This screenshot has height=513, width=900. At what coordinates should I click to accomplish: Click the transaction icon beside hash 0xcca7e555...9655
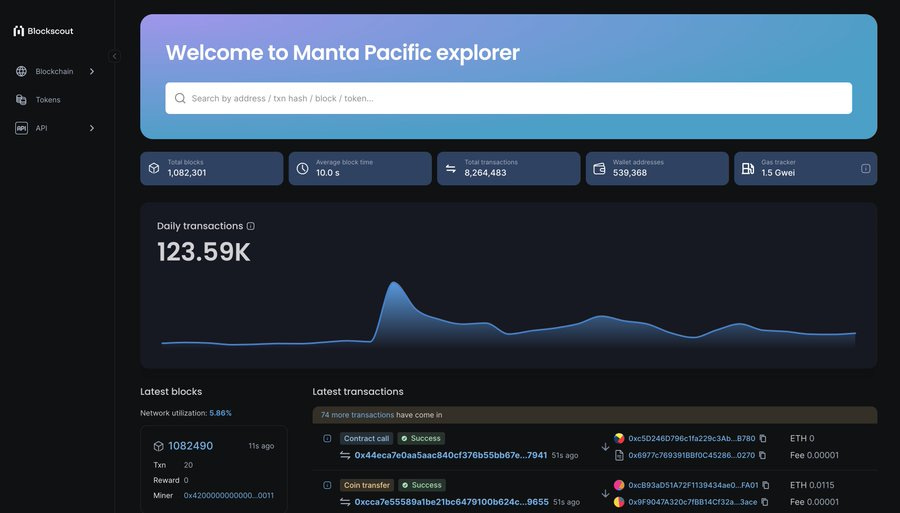coord(345,502)
